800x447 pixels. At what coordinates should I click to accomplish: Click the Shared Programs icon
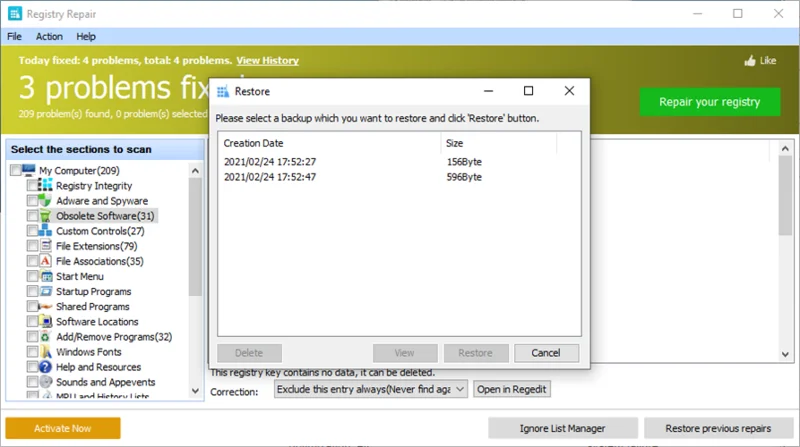point(45,306)
